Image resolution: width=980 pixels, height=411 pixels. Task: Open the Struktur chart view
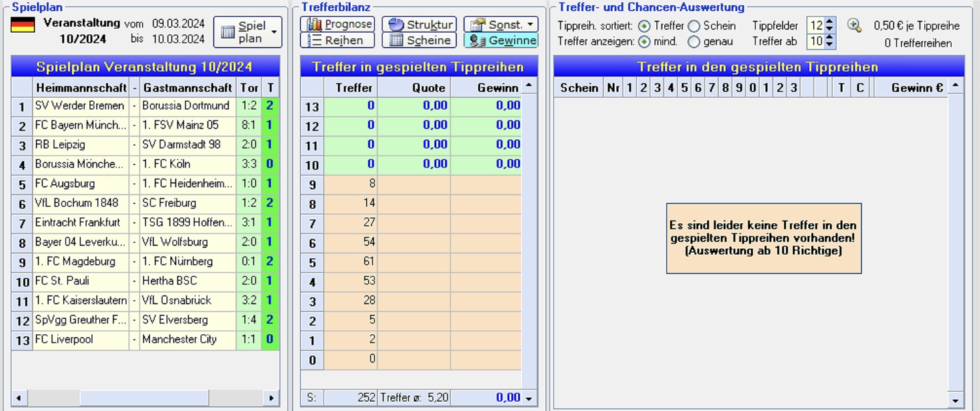tap(419, 24)
